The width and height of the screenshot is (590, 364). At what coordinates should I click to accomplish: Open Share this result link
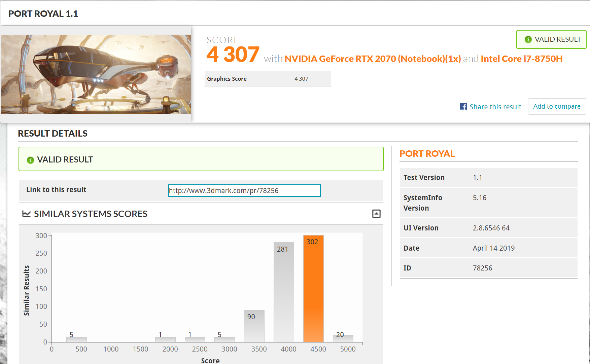(495, 107)
